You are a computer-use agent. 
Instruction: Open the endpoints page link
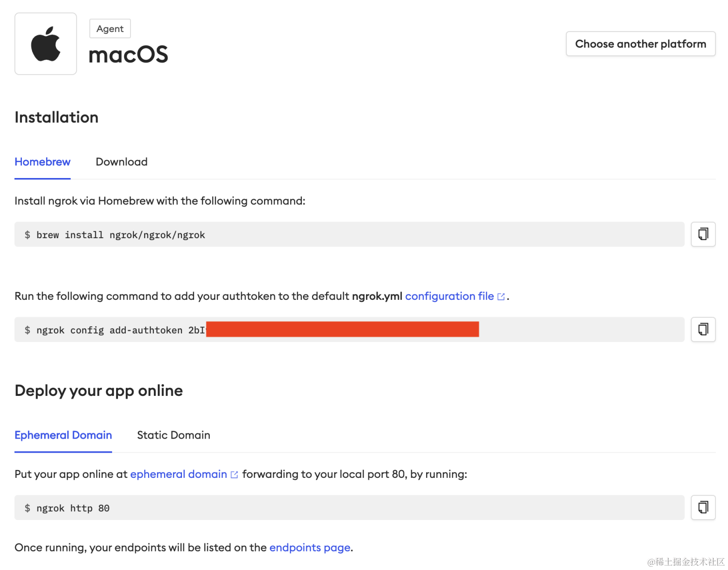click(310, 547)
